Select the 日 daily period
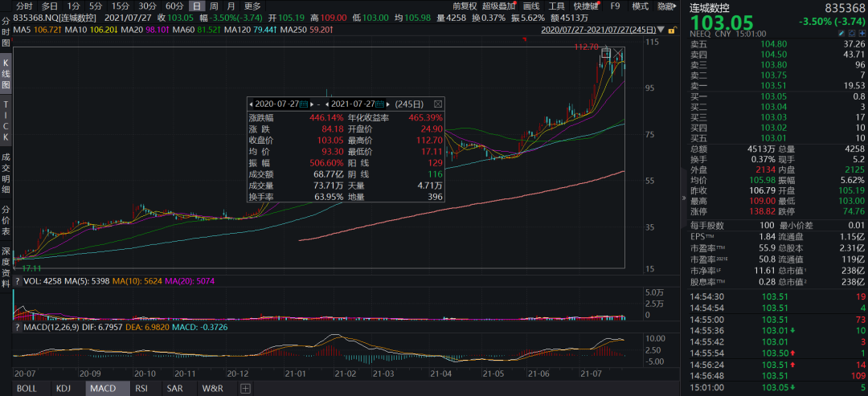This screenshot has width=868, height=396. (195, 6)
